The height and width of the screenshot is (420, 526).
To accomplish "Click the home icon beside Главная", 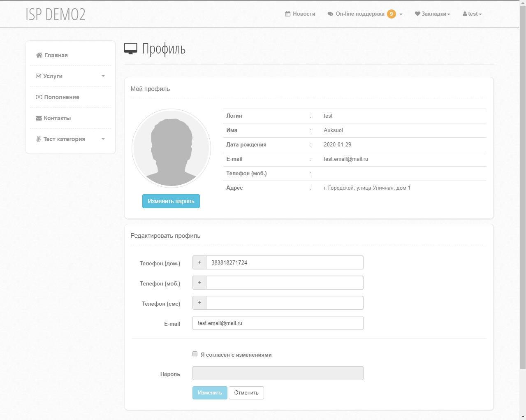I will [39, 55].
